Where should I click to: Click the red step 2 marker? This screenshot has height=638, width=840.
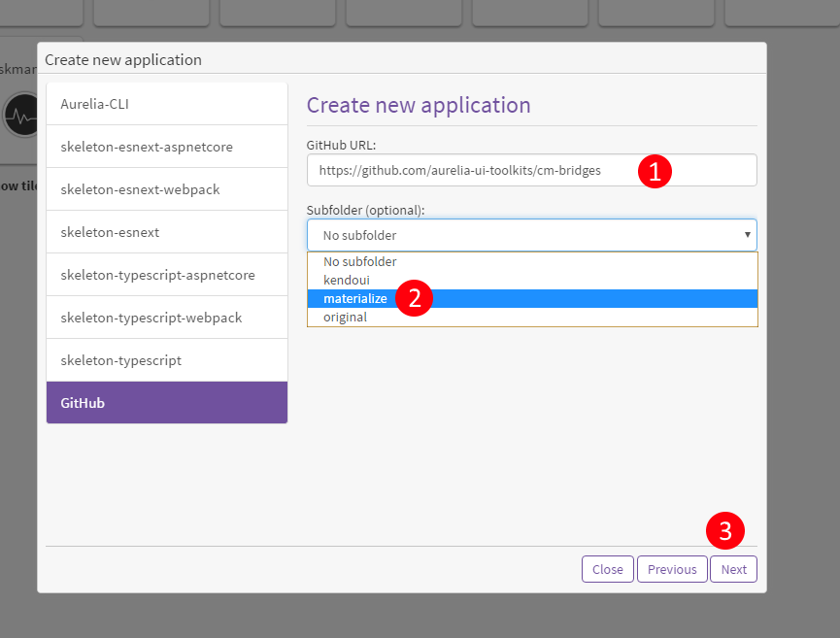tap(415, 298)
